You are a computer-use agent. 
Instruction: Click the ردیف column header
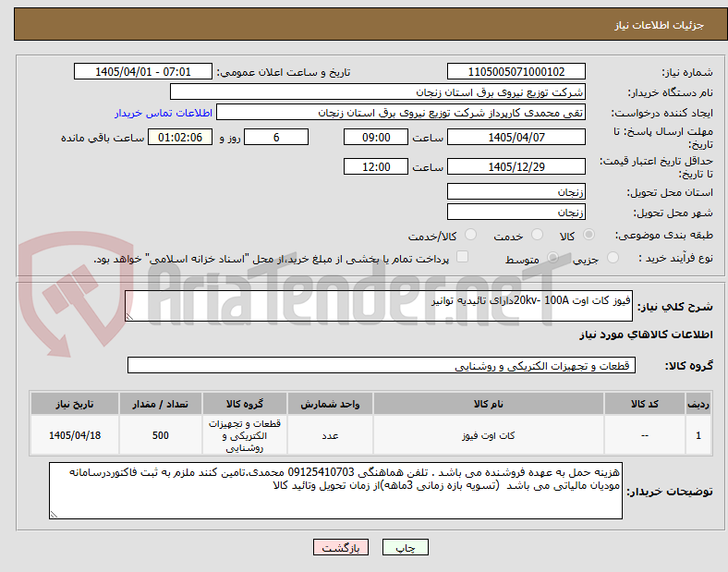tap(698, 404)
